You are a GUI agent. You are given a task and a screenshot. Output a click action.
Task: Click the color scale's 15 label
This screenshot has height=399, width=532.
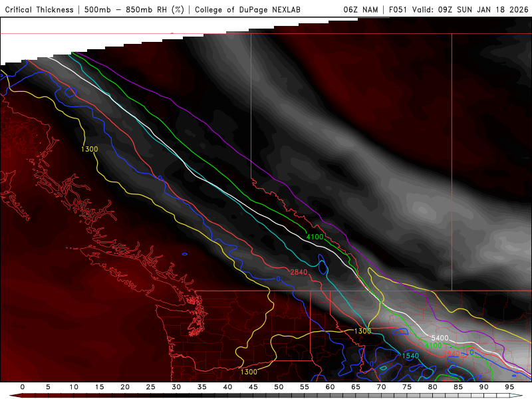coord(99,387)
